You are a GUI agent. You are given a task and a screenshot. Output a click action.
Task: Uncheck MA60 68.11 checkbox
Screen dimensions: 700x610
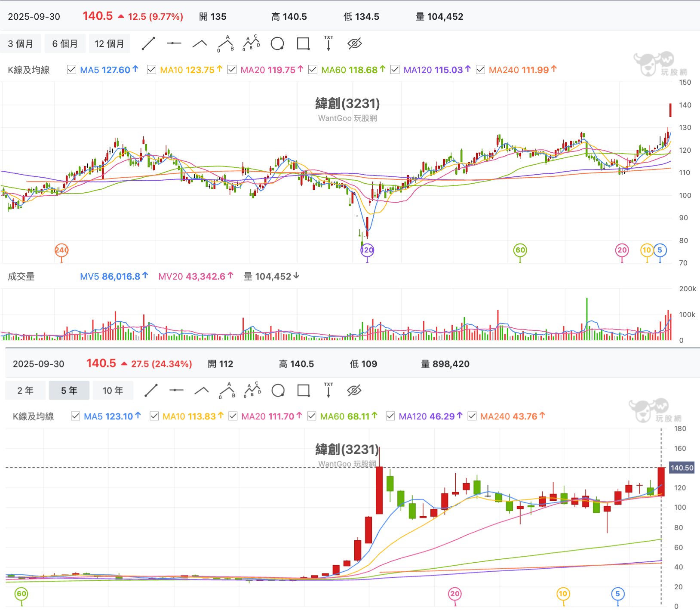coord(312,416)
